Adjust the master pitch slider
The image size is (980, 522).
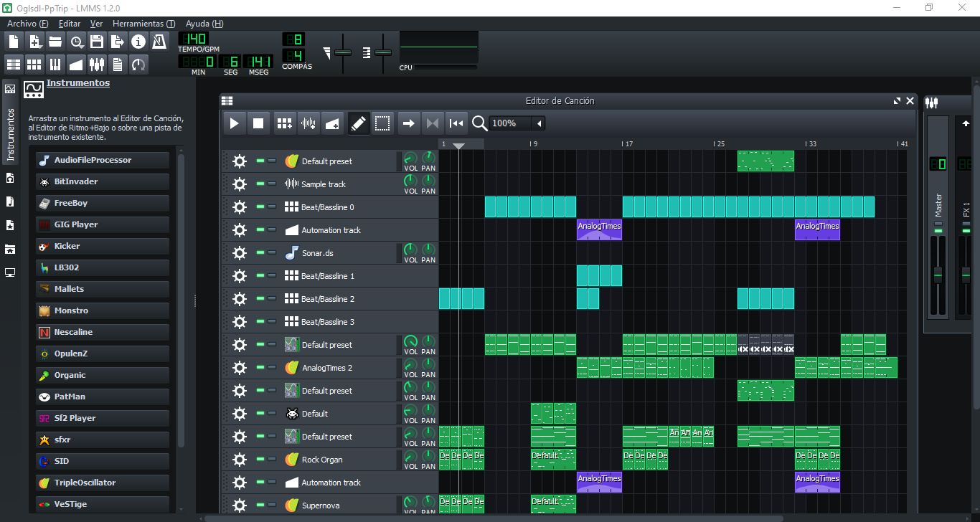pyautogui.click(x=383, y=53)
